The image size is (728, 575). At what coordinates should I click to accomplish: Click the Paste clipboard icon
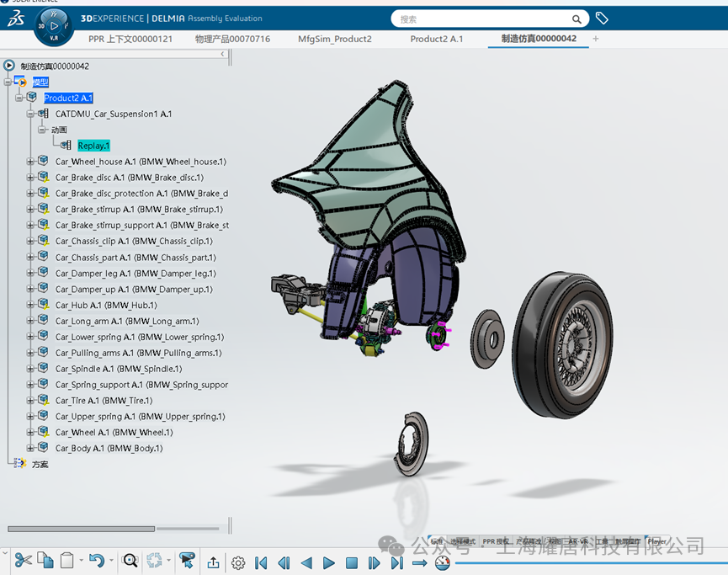[x=66, y=560]
